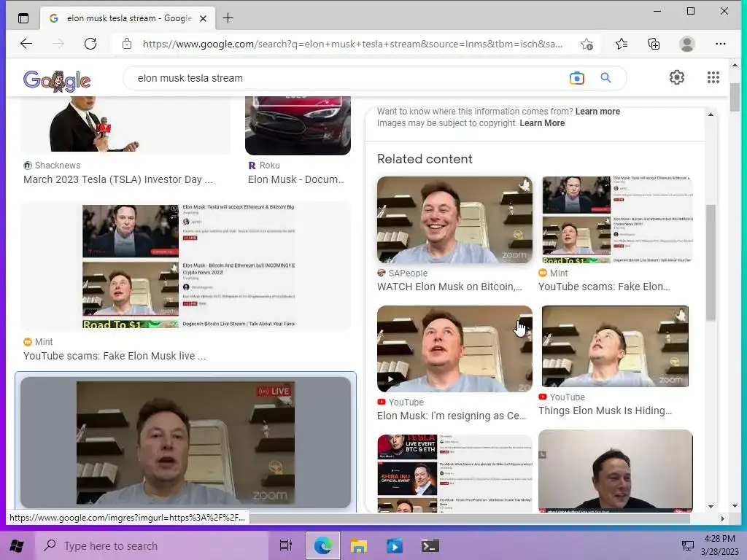Viewport: 747px width, 560px height.
Task: Click the copyright 'Learn More' link
Action: click(x=542, y=122)
